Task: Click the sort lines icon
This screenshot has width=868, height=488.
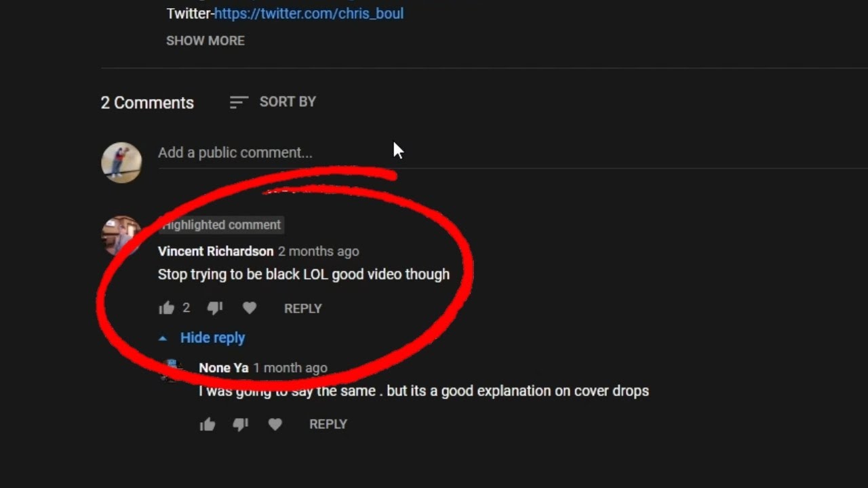Action: (239, 102)
